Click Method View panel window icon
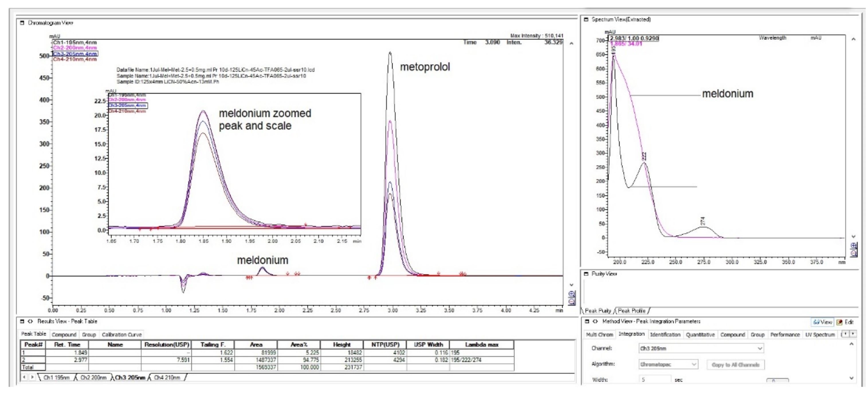This screenshot has width=868, height=393. coord(587,321)
